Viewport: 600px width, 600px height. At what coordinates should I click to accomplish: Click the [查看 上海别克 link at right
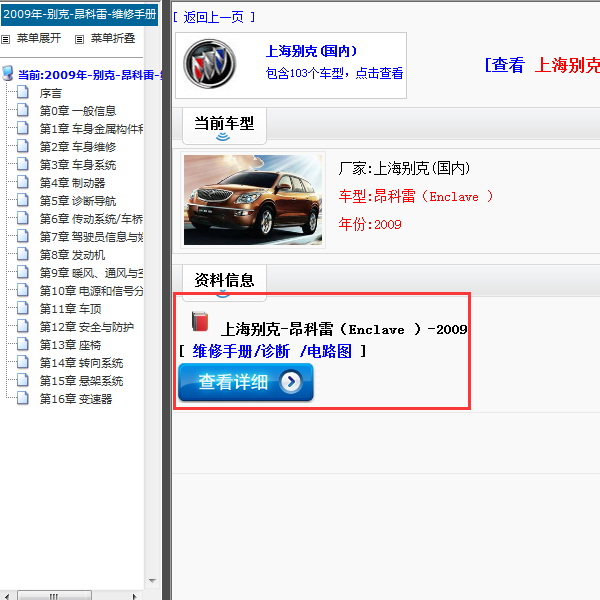pos(542,65)
